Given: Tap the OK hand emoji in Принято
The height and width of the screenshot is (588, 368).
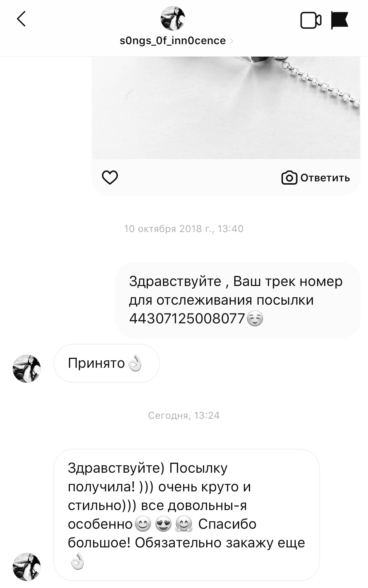Looking at the screenshot, I should [135, 363].
